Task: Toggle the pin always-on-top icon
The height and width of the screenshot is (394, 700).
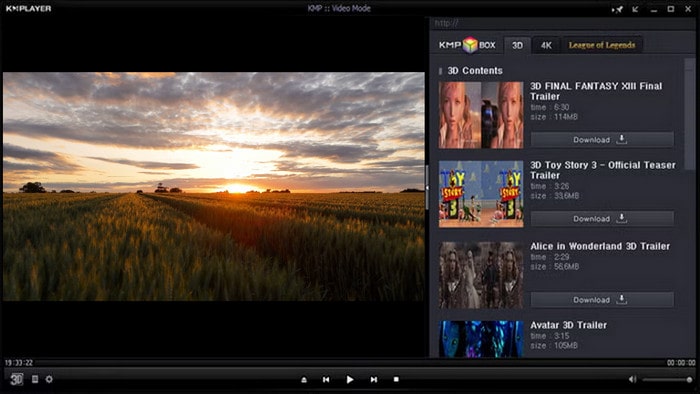Action: coord(617,9)
